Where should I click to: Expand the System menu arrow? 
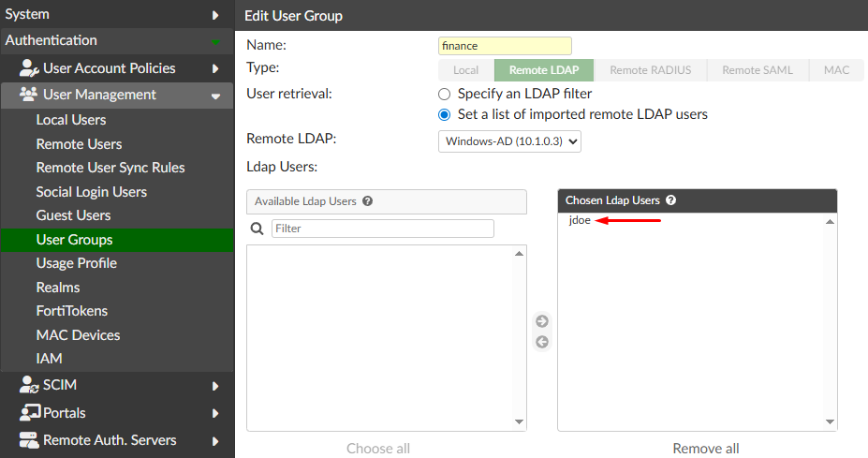(215, 15)
